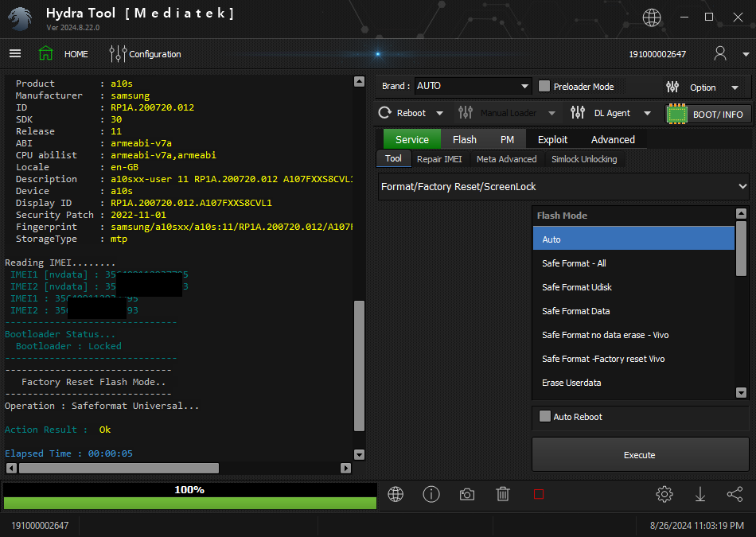Open the user account profile icon

pyautogui.click(x=720, y=53)
